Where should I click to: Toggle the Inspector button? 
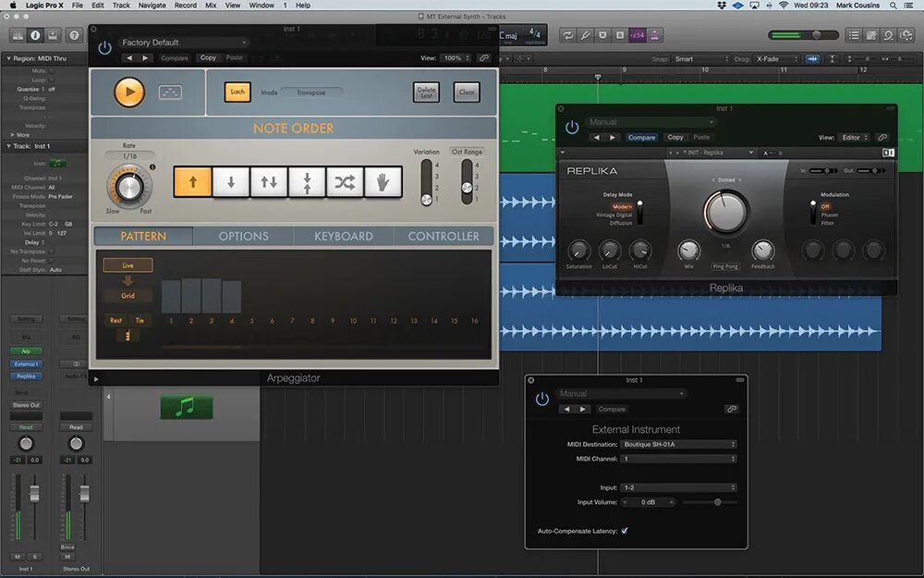point(35,35)
